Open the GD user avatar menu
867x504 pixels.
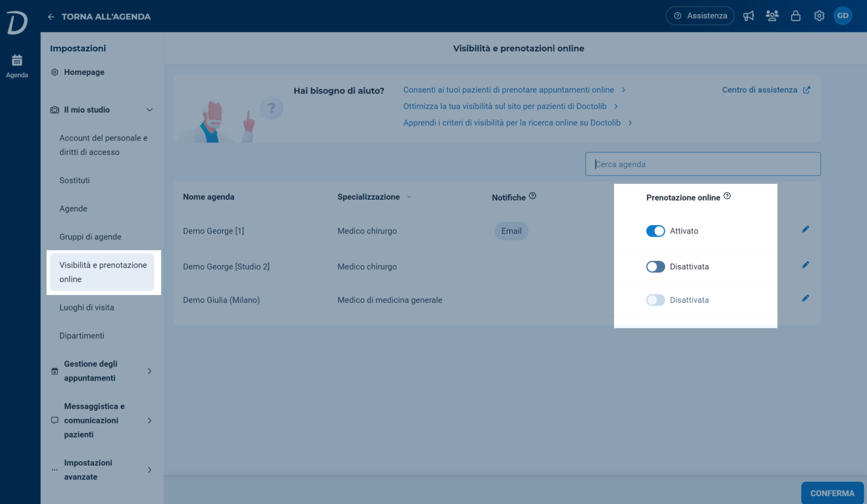point(843,16)
